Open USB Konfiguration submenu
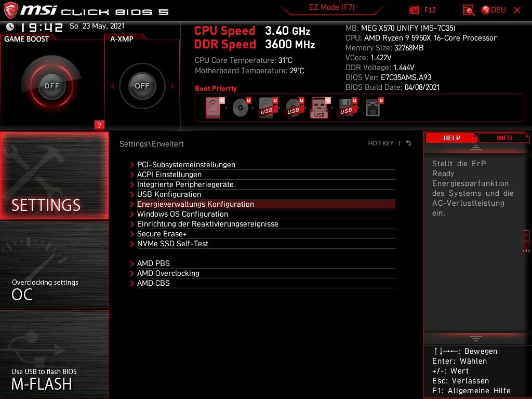Viewport: 532px width, 399px height. point(262,194)
